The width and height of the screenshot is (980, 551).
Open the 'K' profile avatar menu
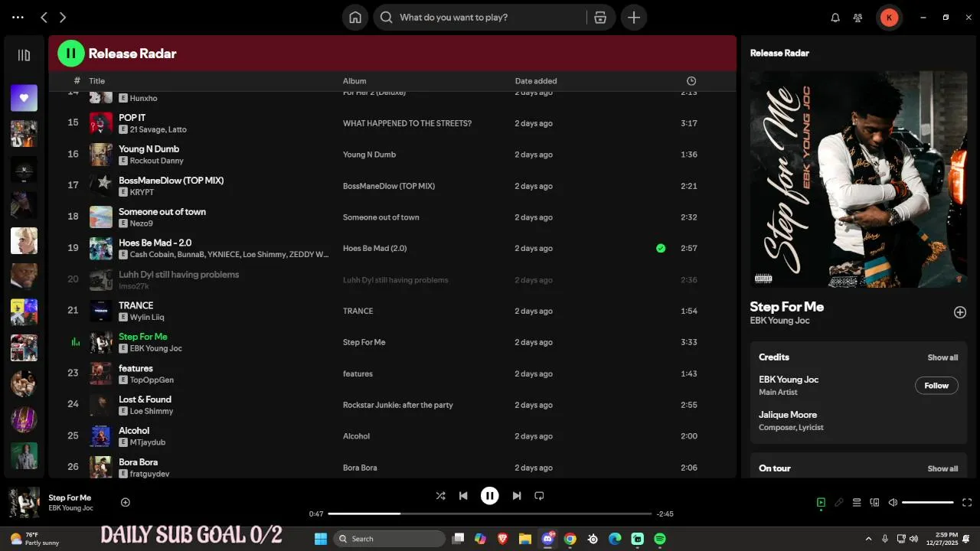point(889,17)
